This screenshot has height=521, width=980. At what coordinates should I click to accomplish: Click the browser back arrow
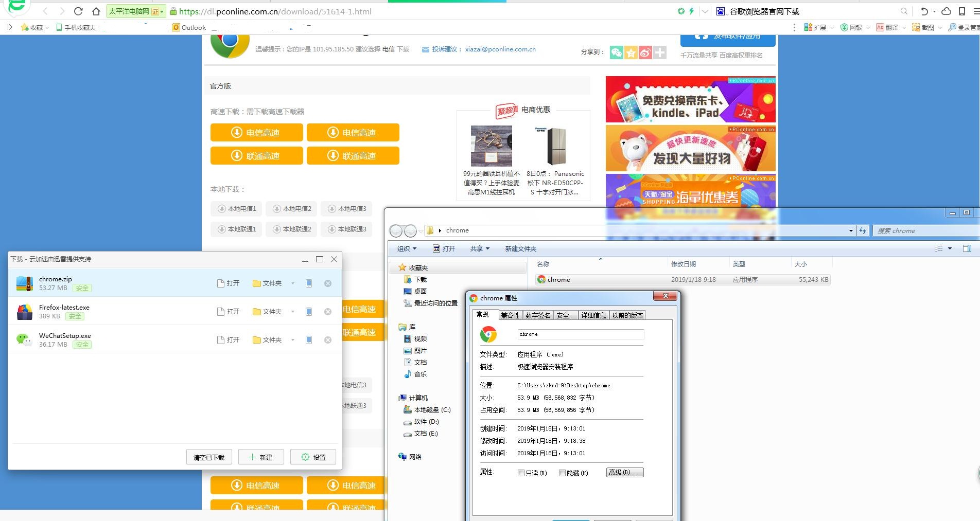tap(45, 11)
